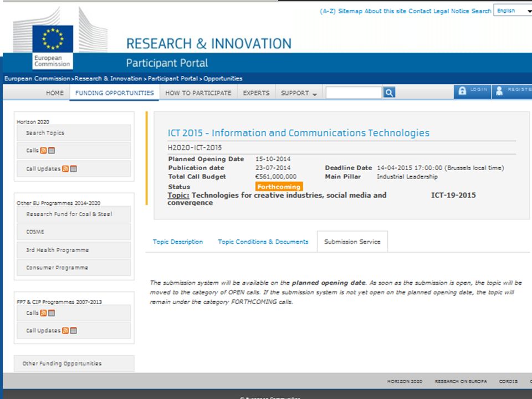Open calendar icon for FP7 & CIP Calls
The height and width of the screenshot is (399, 532).
click(52, 313)
